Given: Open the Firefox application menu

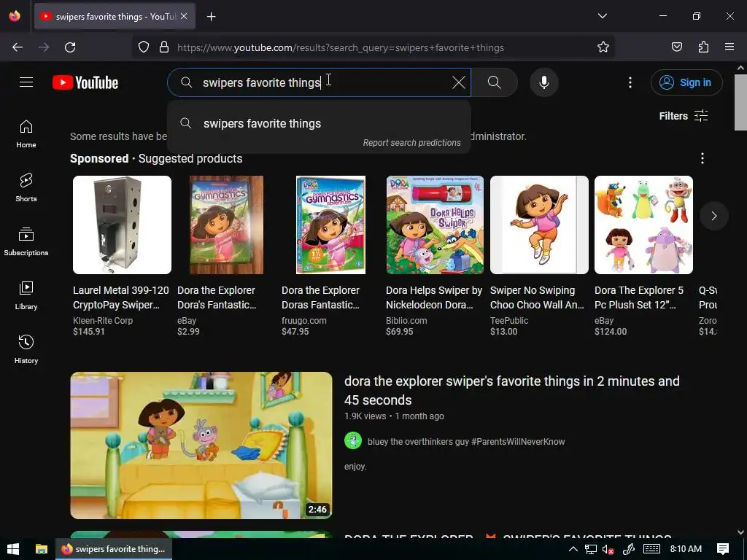Looking at the screenshot, I should [729, 47].
